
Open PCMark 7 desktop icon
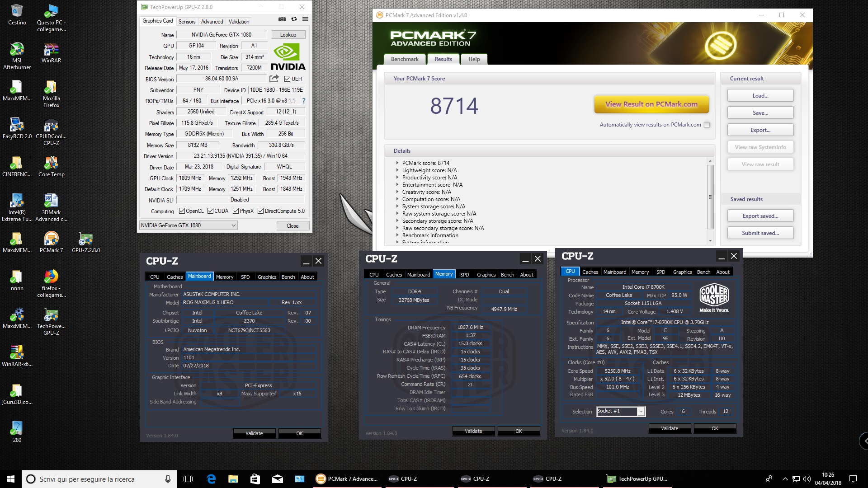point(51,242)
